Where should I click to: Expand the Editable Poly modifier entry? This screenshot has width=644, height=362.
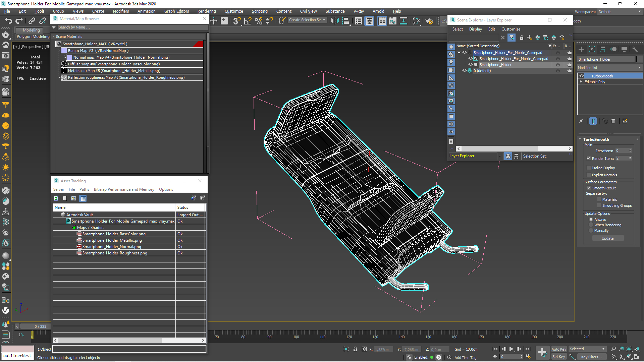click(581, 82)
